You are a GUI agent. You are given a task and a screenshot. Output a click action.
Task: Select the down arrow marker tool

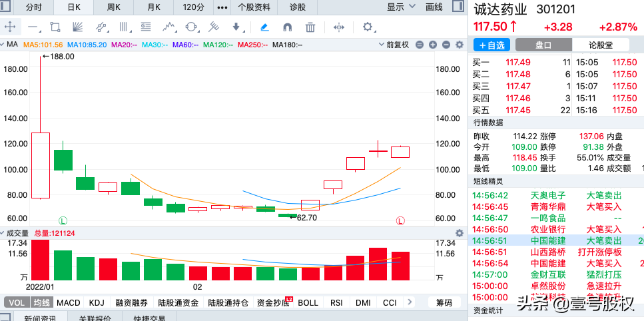click(236, 27)
